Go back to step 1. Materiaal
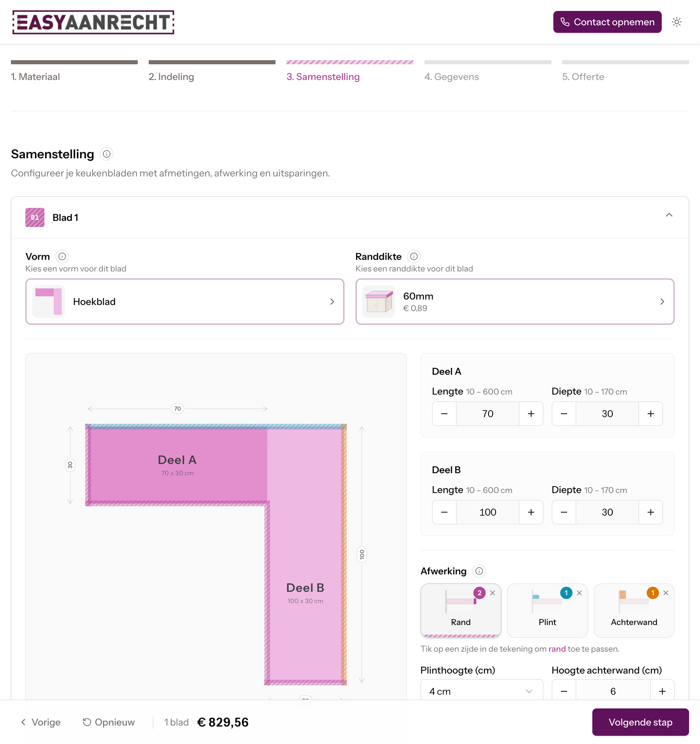Screen dimensions: 700x744 36,76
